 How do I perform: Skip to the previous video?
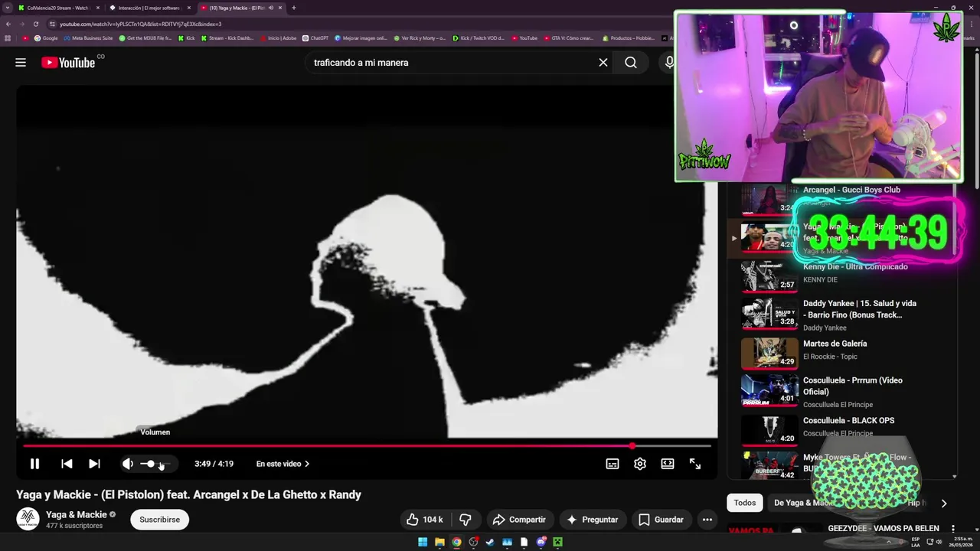(67, 464)
